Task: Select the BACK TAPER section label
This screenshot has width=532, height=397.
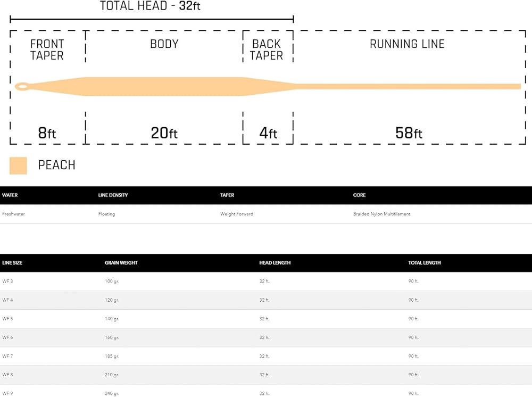Action: (267, 49)
